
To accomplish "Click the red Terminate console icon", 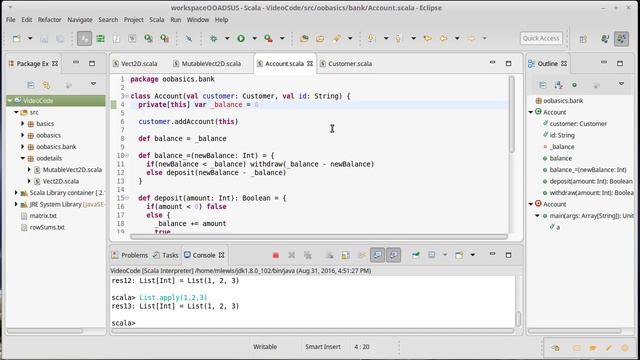I will pyautogui.click(x=276, y=255).
